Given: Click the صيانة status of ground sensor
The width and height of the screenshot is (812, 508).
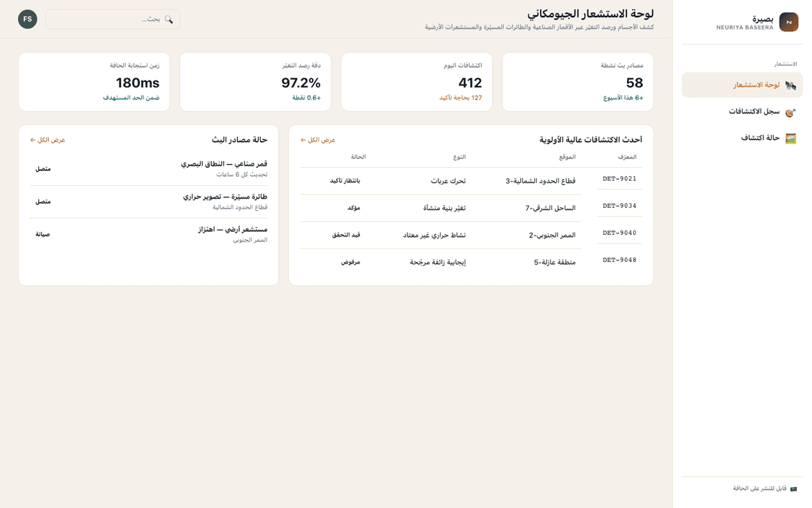Looking at the screenshot, I should point(42,234).
